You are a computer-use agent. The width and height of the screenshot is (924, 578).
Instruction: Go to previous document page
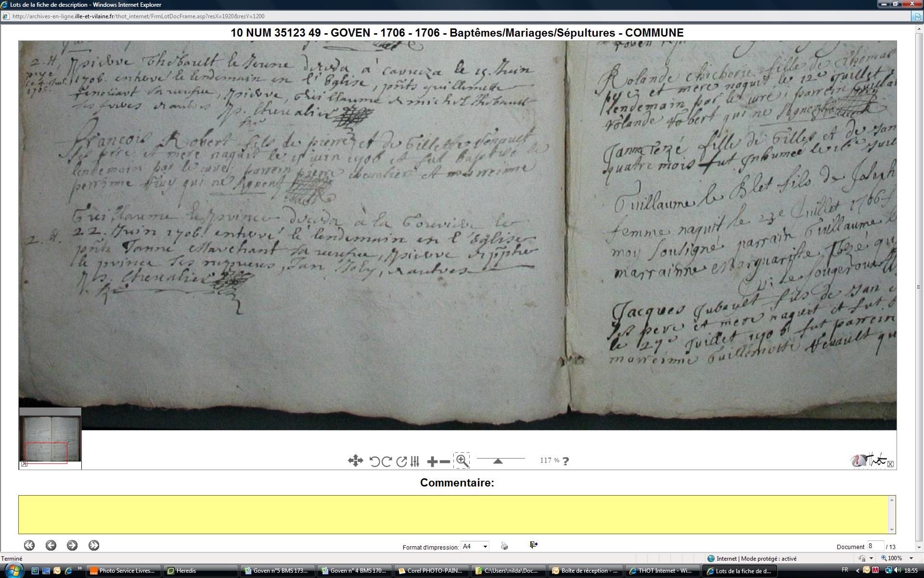(51, 545)
